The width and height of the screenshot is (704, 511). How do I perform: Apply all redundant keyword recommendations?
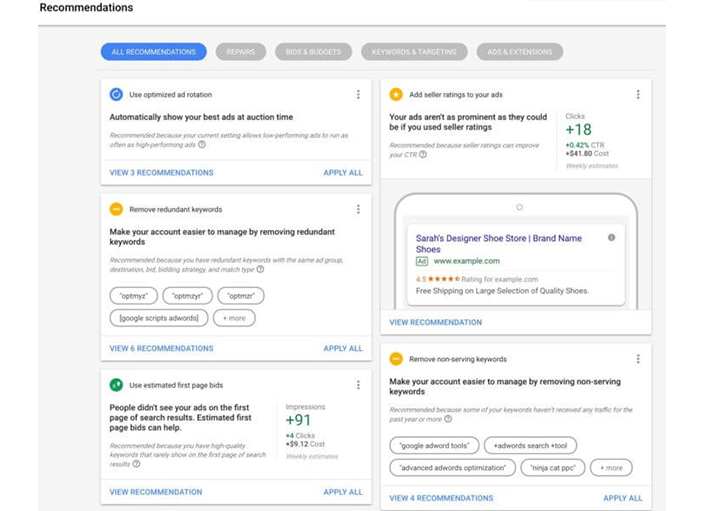click(x=343, y=349)
